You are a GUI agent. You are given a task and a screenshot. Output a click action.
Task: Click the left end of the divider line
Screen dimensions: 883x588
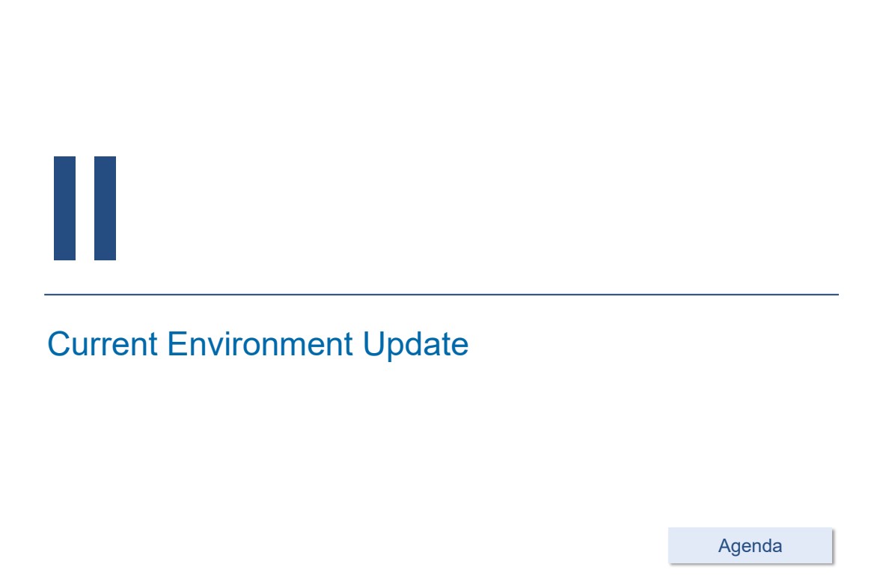48,295
